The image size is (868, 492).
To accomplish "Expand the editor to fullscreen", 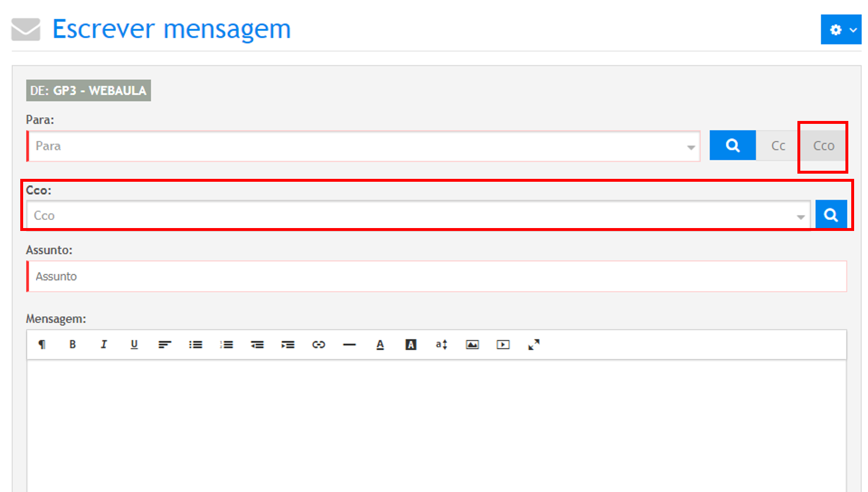I will point(534,344).
